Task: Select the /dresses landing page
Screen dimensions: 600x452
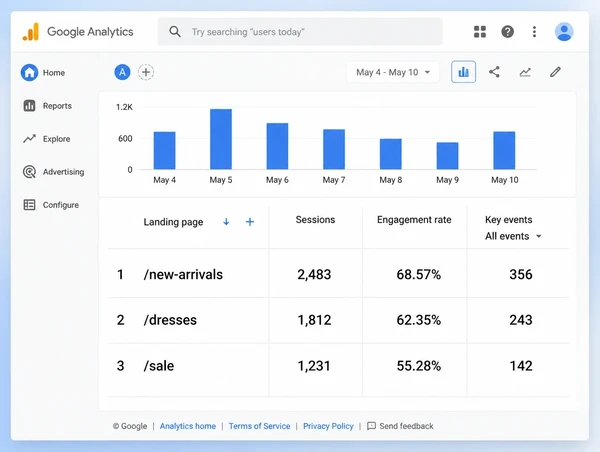Action: [x=170, y=320]
